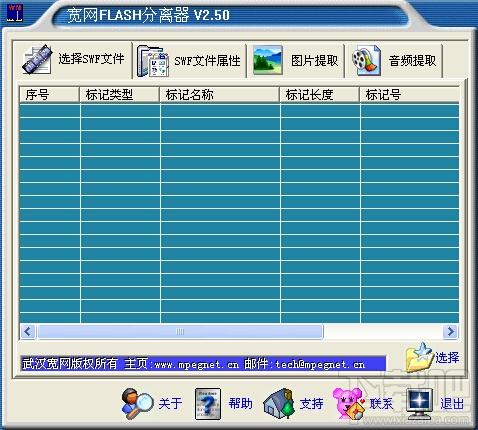Click the person with magnifier About icon
The width and height of the screenshot is (478, 430).
click(137, 404)
